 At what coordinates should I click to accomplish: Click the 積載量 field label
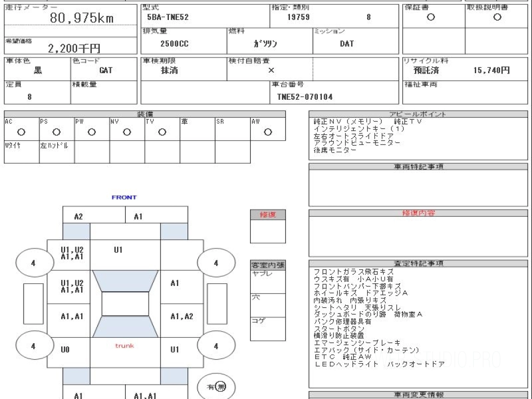tap(84, 84)
